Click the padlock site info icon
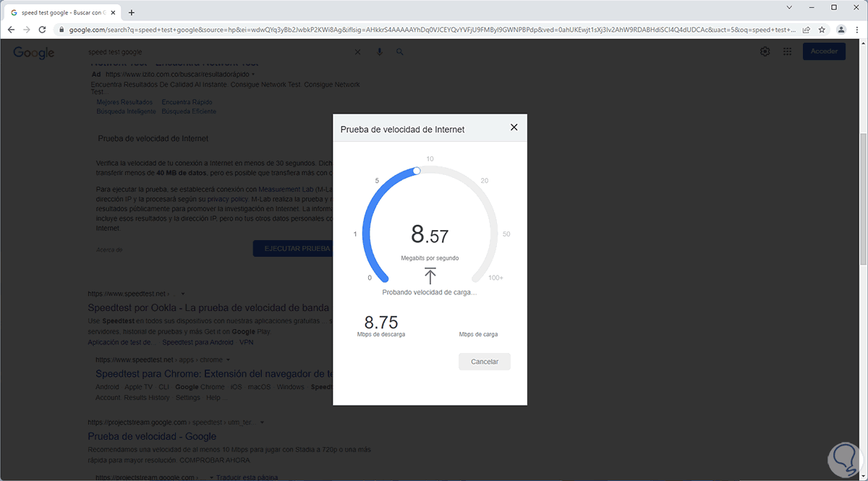Viewport: 868px width, 481px height. 61,30
